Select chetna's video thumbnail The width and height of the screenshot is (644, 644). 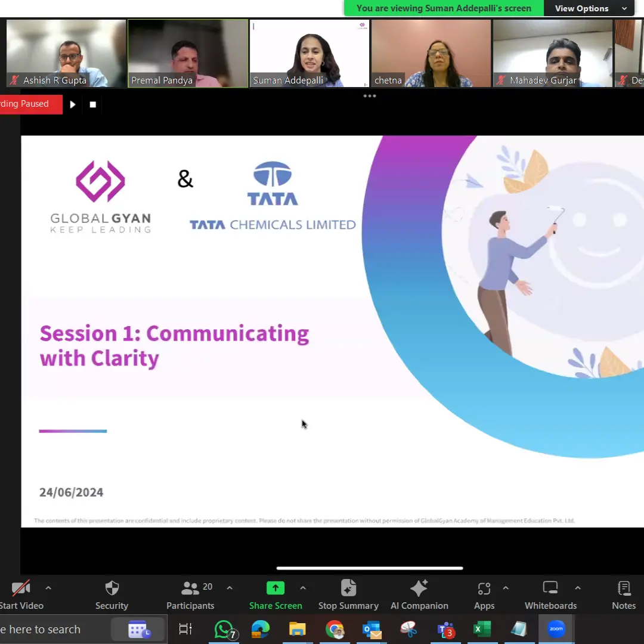431,54
